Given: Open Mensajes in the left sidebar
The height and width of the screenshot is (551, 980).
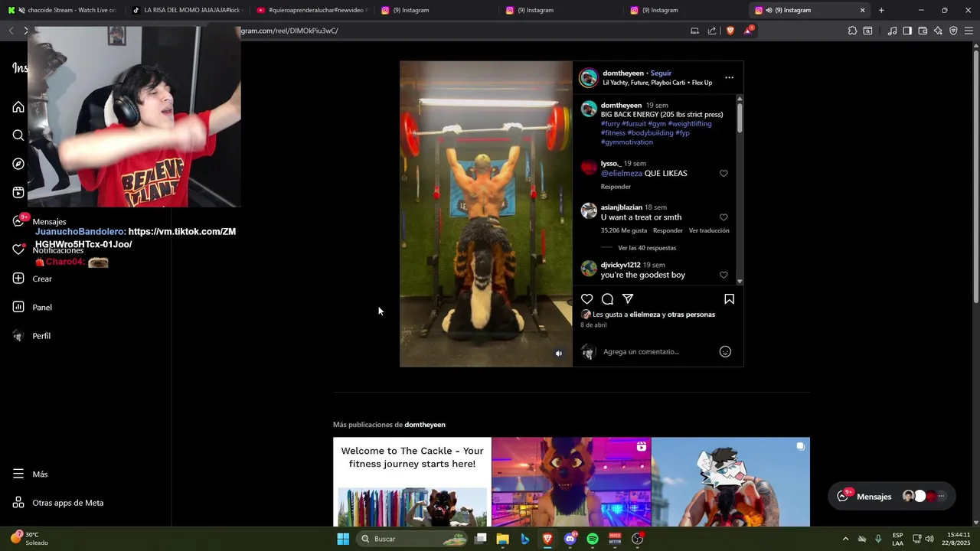Looking at the screenshot, I should pyautogui.click(x=38, y=221).
